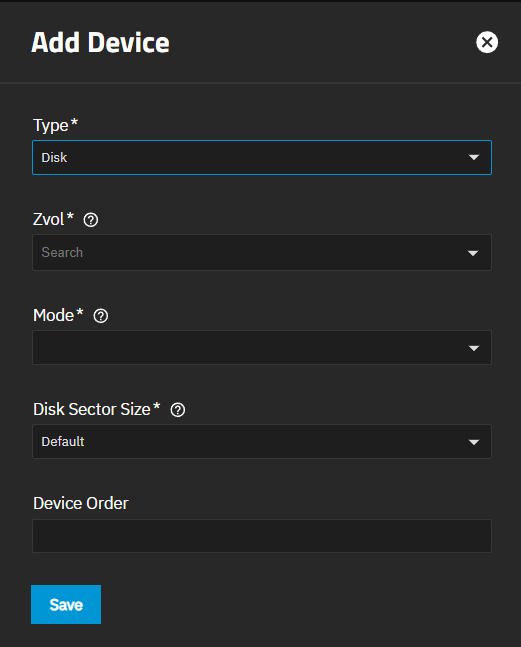The image size is (521, 647).
Task: Open the Type dropdown showing Disk
Action: point(262,158)
